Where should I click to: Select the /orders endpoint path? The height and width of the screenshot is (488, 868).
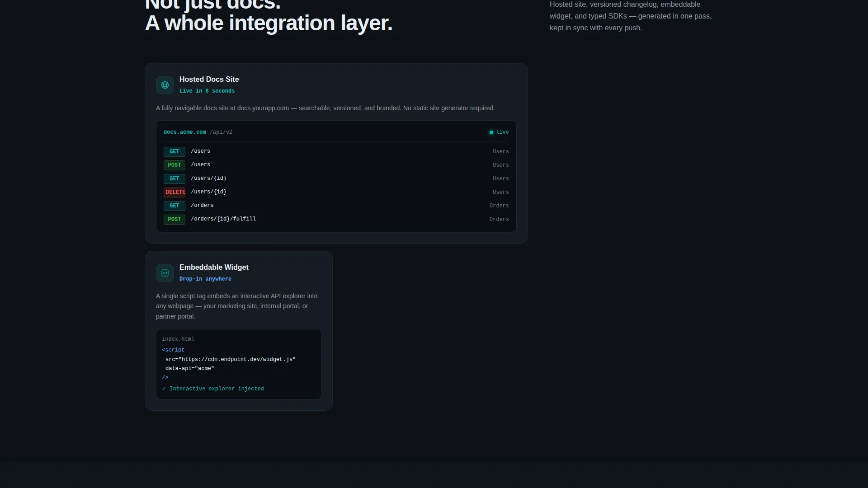tap(202, 206)
